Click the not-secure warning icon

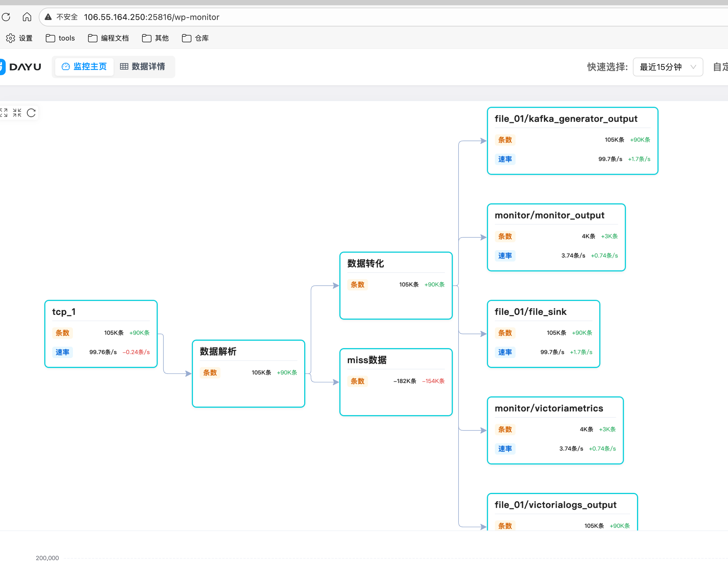click(48, 17)
